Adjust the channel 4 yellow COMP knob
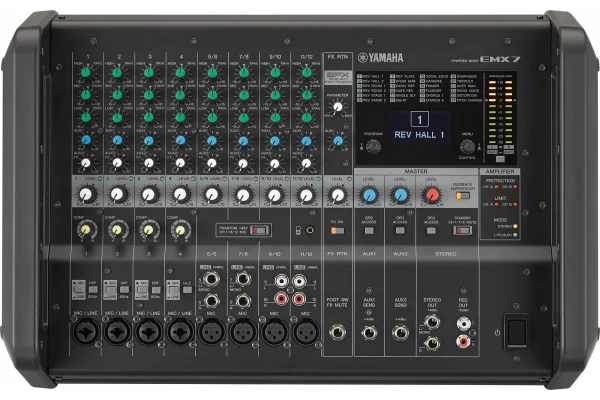The image size is (600, 400). point(180,230)
